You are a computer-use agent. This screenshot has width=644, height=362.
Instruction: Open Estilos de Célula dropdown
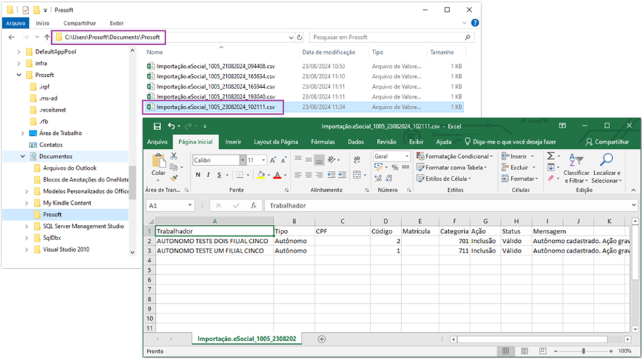(x=444, y=179)
